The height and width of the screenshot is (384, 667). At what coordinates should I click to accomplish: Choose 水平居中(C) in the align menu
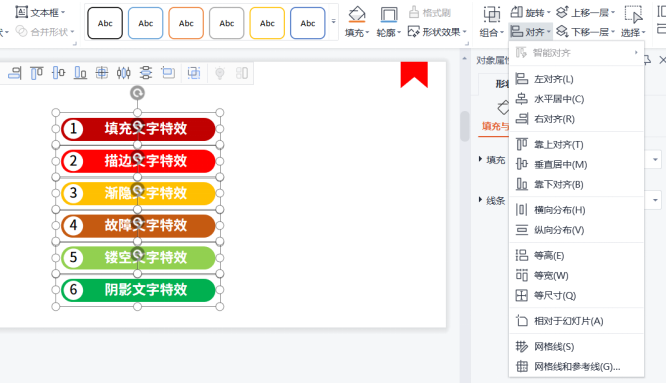tap(576, 99)
